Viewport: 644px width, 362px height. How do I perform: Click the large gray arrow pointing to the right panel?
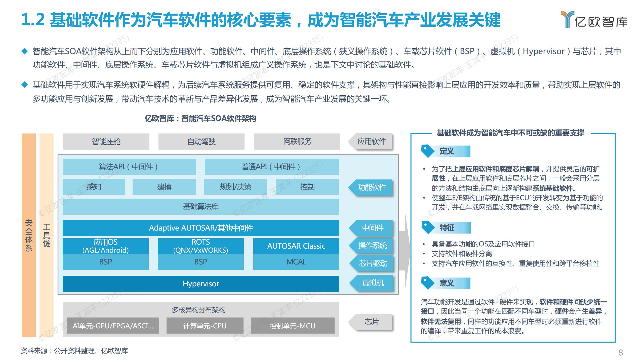(x=405, y=251)
